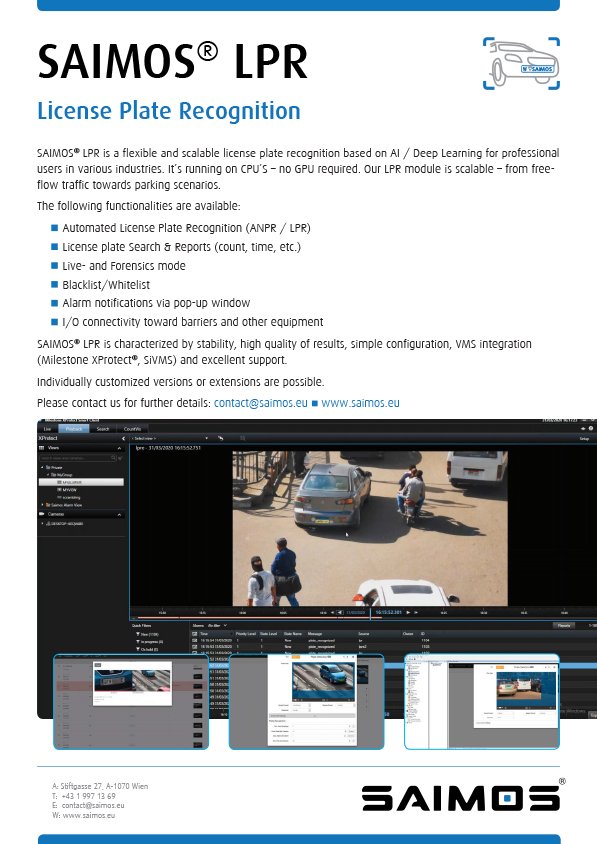Click the reload view icon in toolbar
The image size is (597, 844).
click(220, 438)
